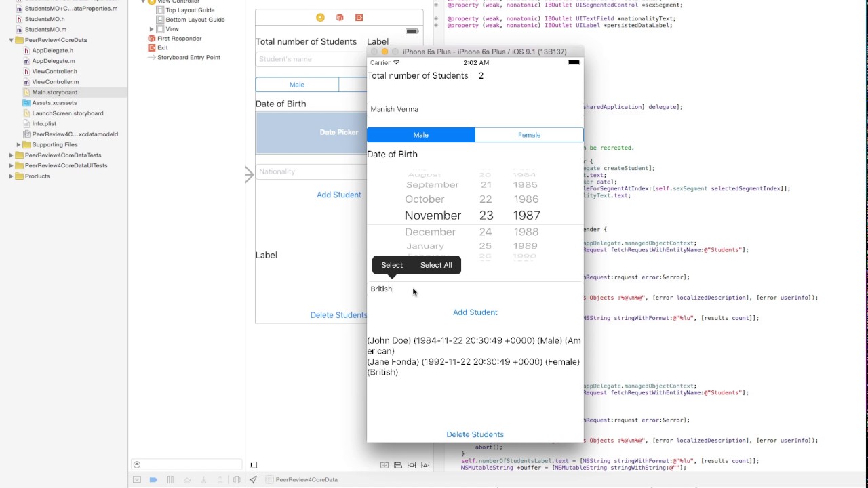This screenshot has width=868, height=488.
Task: Choose Select in simulator popup menu
Action: point(392,265)
